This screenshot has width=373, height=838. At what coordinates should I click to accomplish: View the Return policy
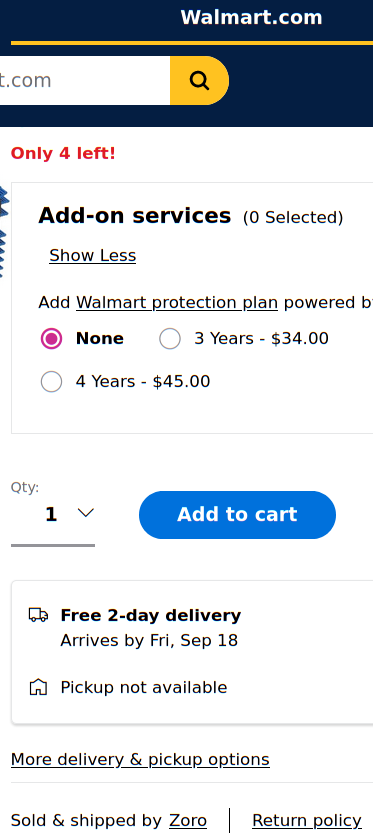coord(307,820)
